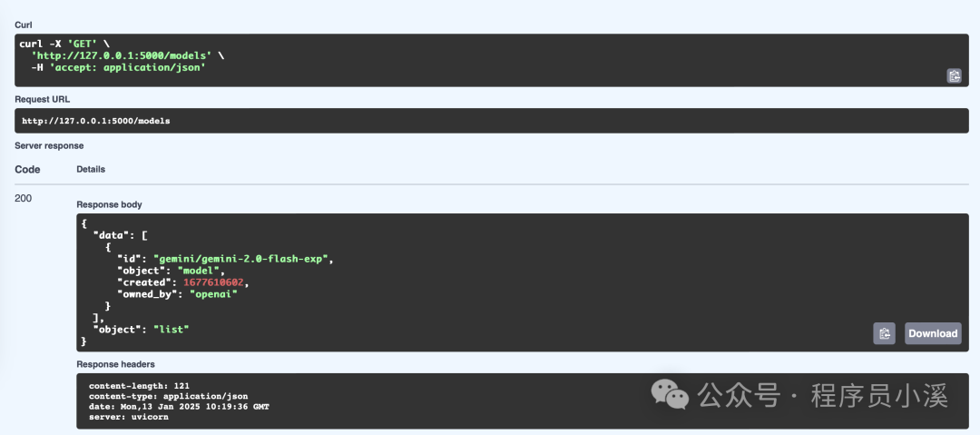Screen dimensions: 980x435
Task: Click the content-length header line
Action: coord(139,386)
